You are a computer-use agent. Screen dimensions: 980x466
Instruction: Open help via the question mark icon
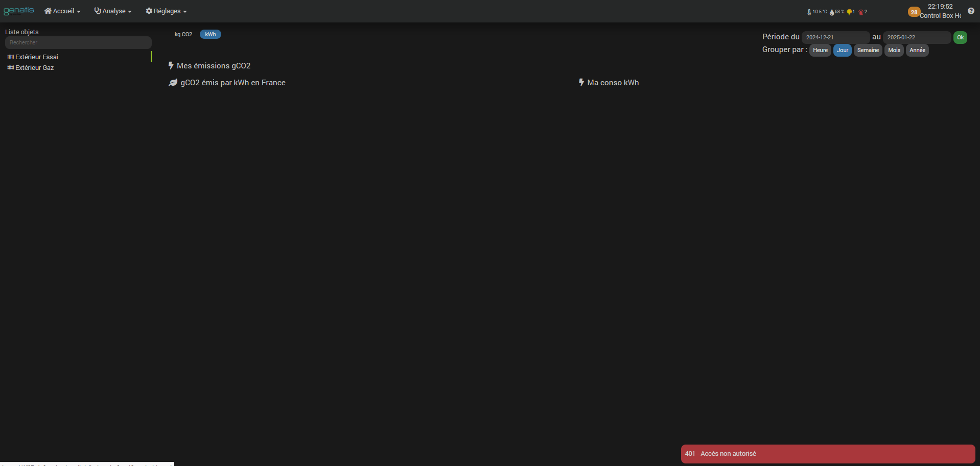click(971, 11)
